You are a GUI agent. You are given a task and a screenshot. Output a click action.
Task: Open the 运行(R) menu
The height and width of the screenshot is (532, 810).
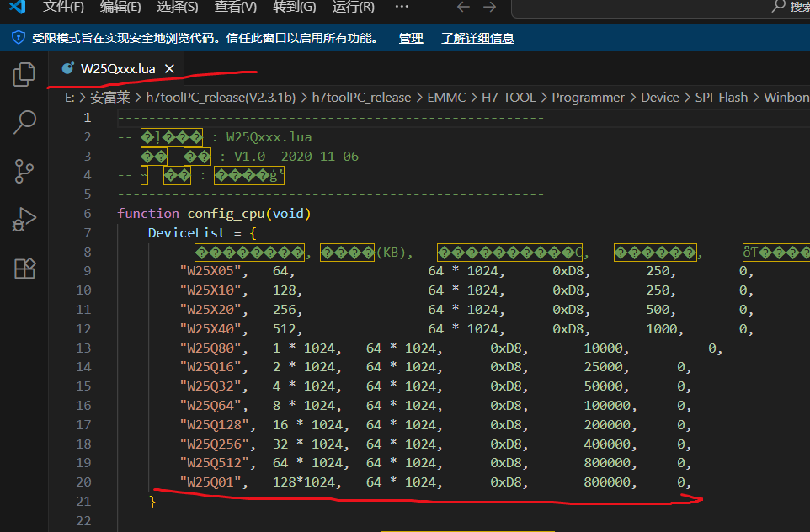[353, 8]
